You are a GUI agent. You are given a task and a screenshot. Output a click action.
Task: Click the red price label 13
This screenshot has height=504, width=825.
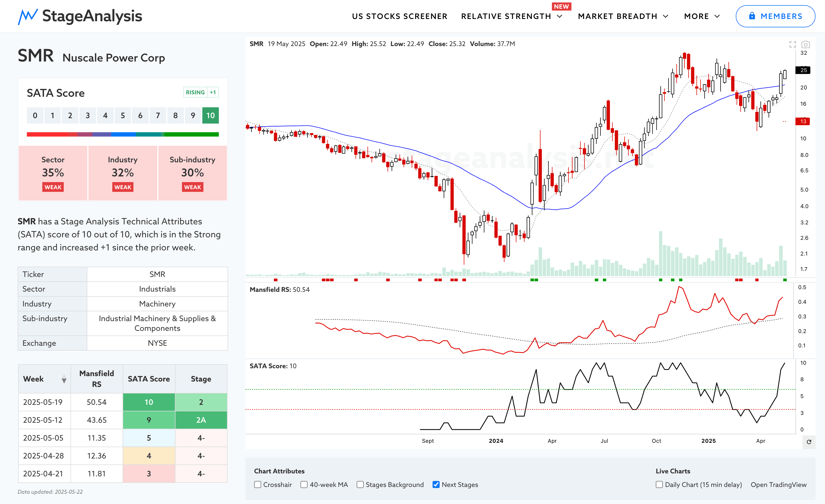click(802, 121)
